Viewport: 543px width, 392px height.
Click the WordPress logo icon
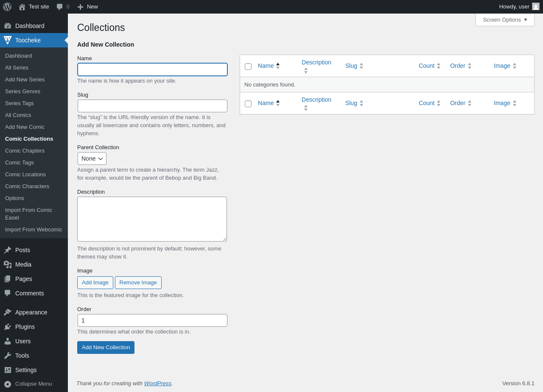pos(7,7)
